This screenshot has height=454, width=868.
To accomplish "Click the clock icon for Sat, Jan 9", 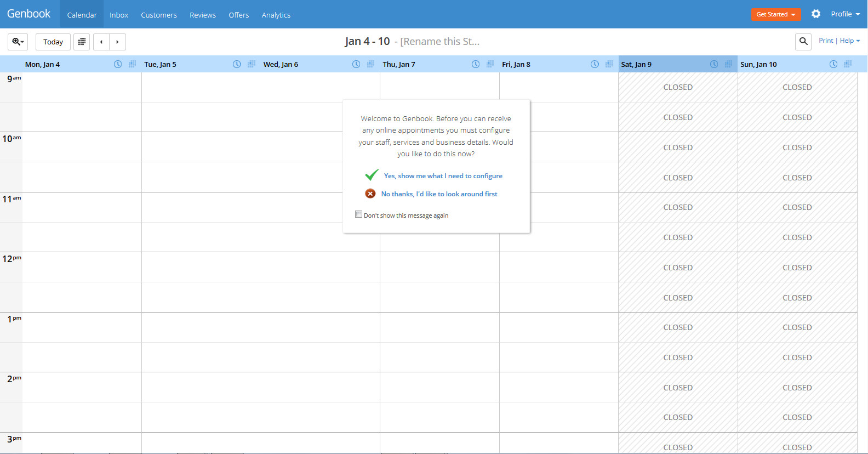I will pos(714,64).
